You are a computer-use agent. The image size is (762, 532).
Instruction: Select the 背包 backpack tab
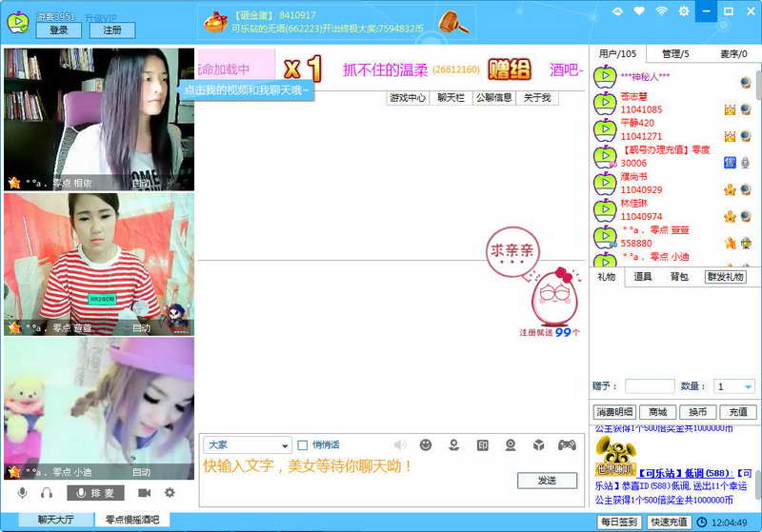pos(679,277)
